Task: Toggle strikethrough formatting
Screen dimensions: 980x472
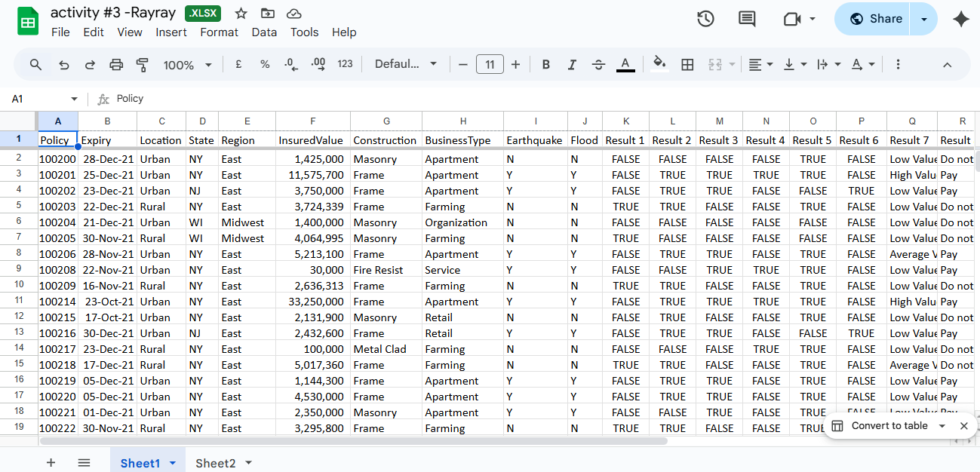Action: (x=598, y=65)
